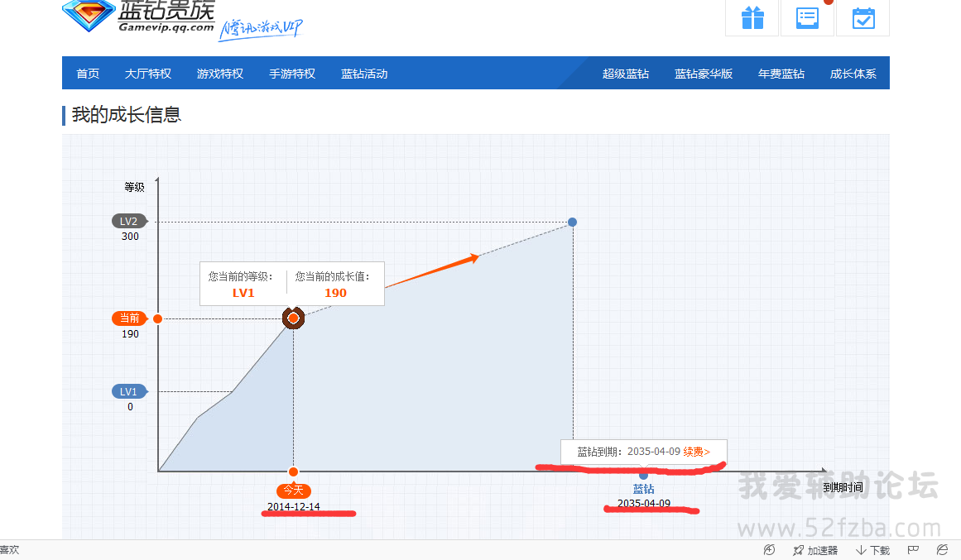Click the 300 label under LV2
961x560 pixels.
click(130, 237)
